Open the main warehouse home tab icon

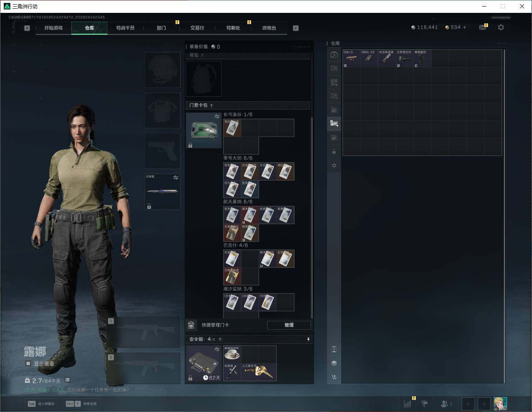tap(334, 55)
